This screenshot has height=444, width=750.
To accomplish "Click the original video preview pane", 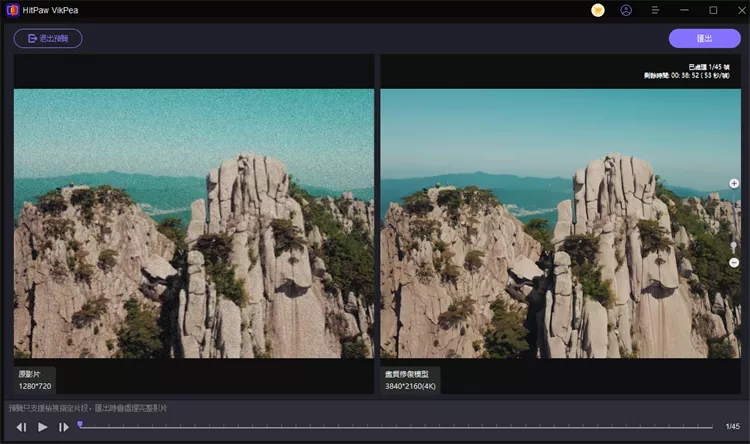I will point(193,223).
